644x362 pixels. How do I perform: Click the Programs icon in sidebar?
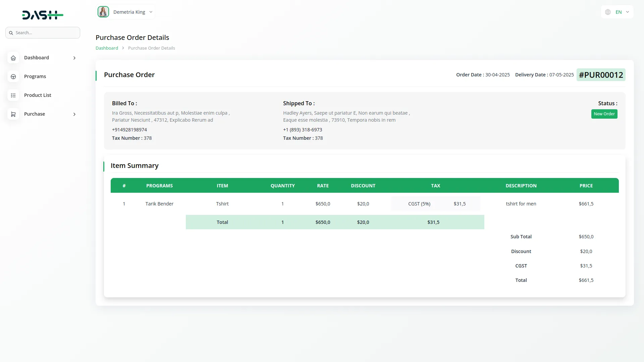pos(13,77)
